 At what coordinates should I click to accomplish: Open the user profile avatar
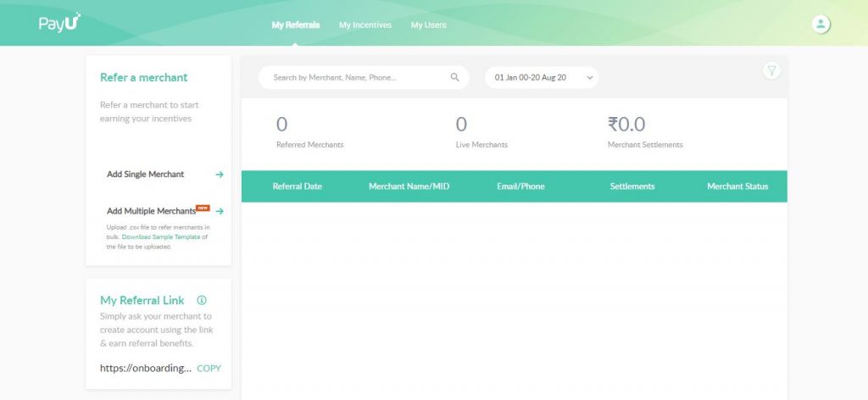[x=821, y=24]
